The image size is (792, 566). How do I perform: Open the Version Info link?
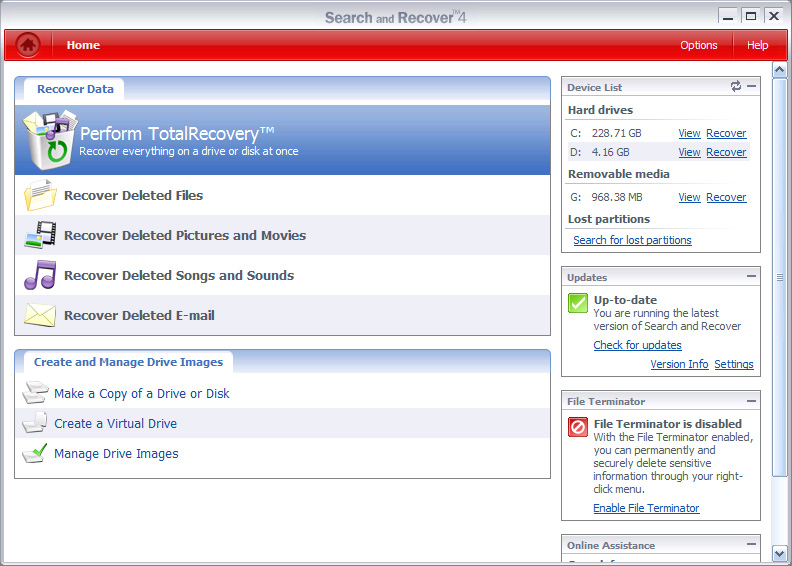coord(679,364)
